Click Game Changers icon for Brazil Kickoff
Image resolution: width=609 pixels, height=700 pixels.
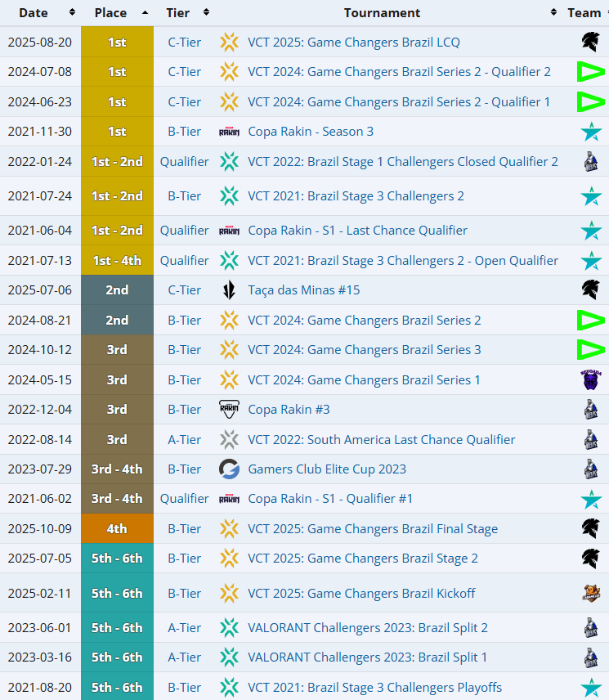pos(230,594)
